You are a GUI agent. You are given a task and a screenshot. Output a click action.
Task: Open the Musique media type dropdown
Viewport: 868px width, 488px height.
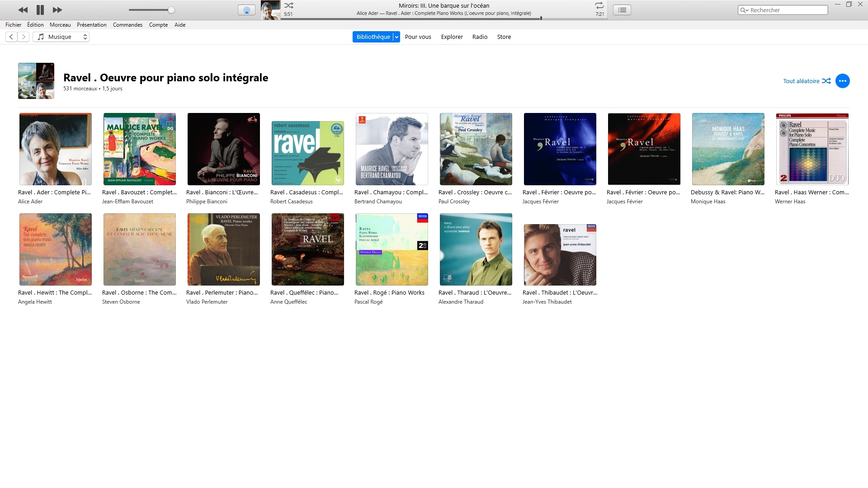(61, 37)
